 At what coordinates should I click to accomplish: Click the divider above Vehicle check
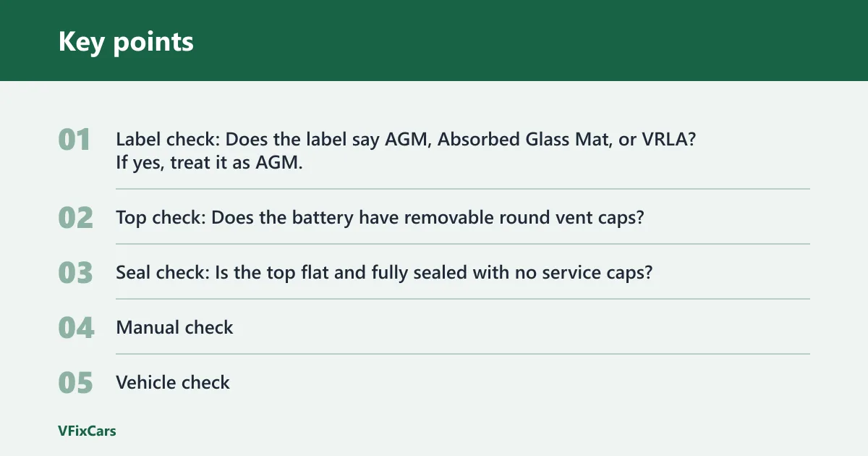[463, 354]
